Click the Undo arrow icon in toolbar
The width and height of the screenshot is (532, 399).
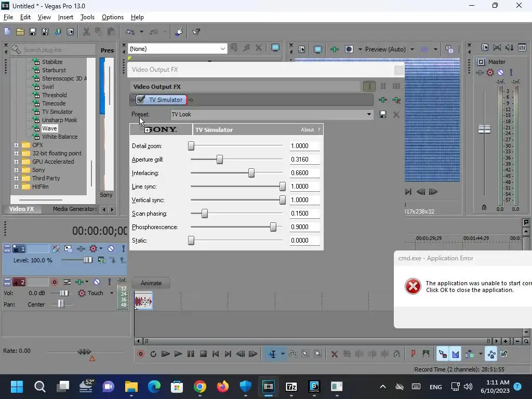130,32
